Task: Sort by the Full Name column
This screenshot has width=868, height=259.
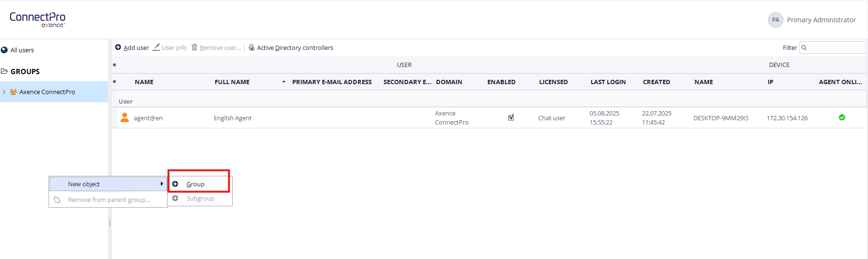Action: [232, 82]
